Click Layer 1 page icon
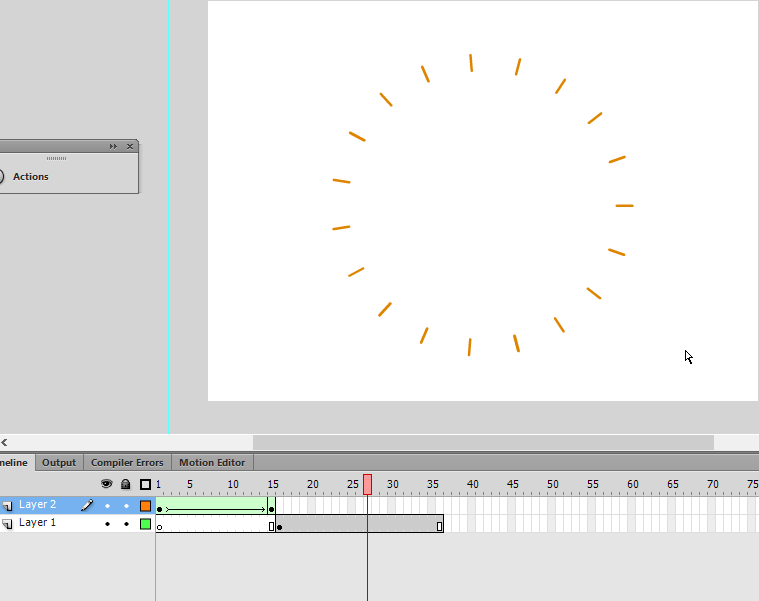 tap(7, 524)
